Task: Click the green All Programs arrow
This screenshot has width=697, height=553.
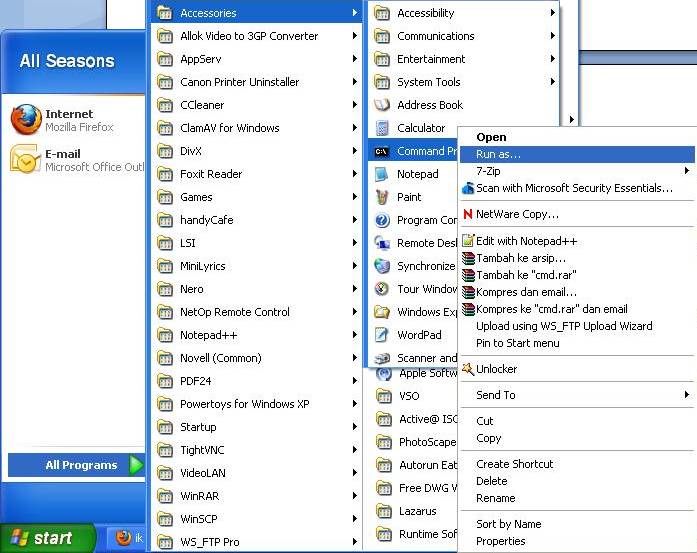Action: click(136, 465)
